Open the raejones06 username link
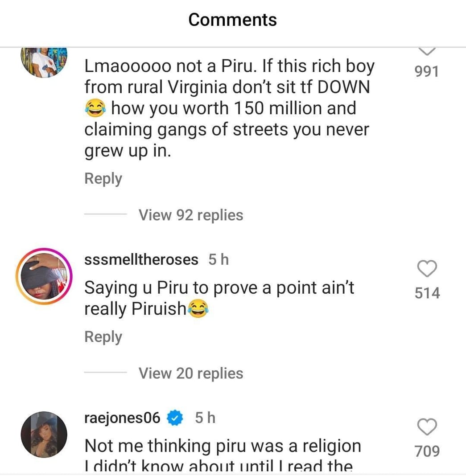 tap(122, 418)
